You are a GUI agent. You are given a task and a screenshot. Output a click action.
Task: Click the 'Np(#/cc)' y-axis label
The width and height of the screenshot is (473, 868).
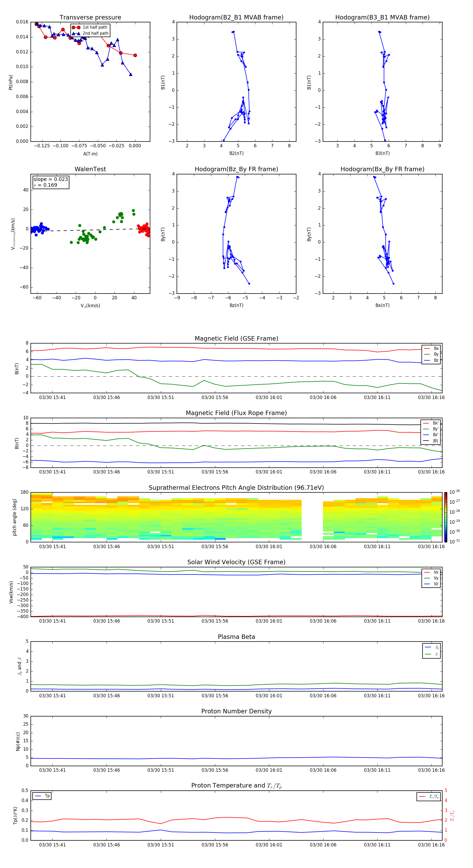(18, 741)
